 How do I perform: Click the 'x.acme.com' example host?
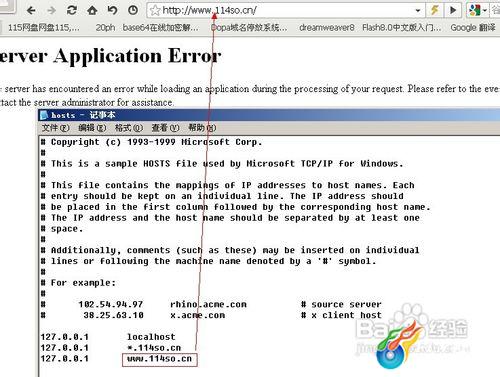pyautogui.click(x=198, y=315)
